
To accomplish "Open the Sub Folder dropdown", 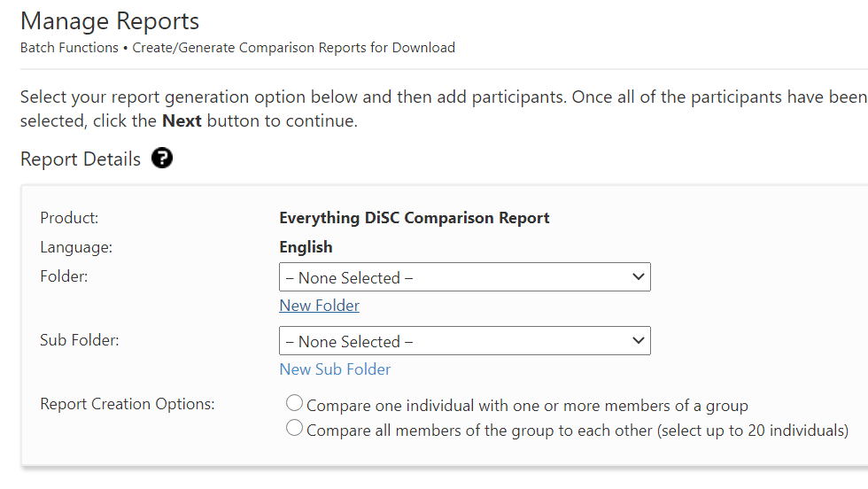I will pyautogui.click(x=464, y=340).
